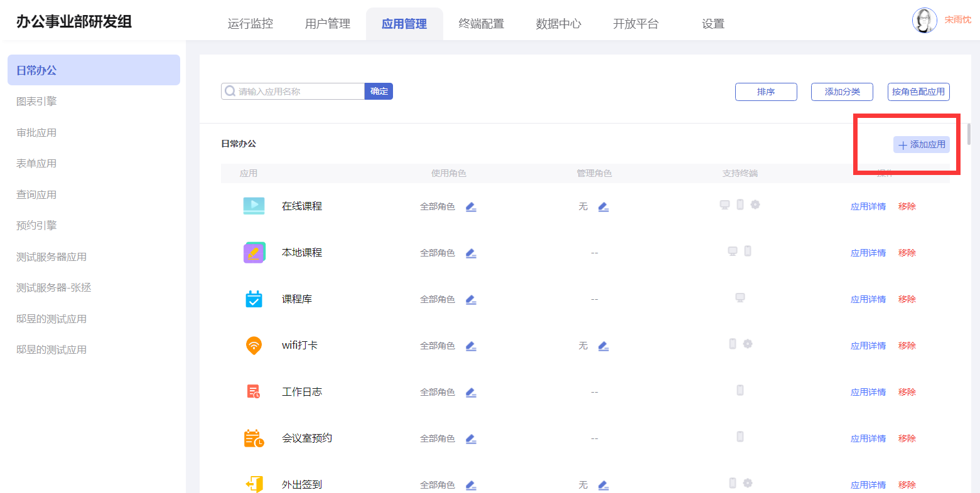Screen dimensions: 980x493
Task: Open the 用户管理 tab
Action: pyautogui.click(x=327, y=24)
